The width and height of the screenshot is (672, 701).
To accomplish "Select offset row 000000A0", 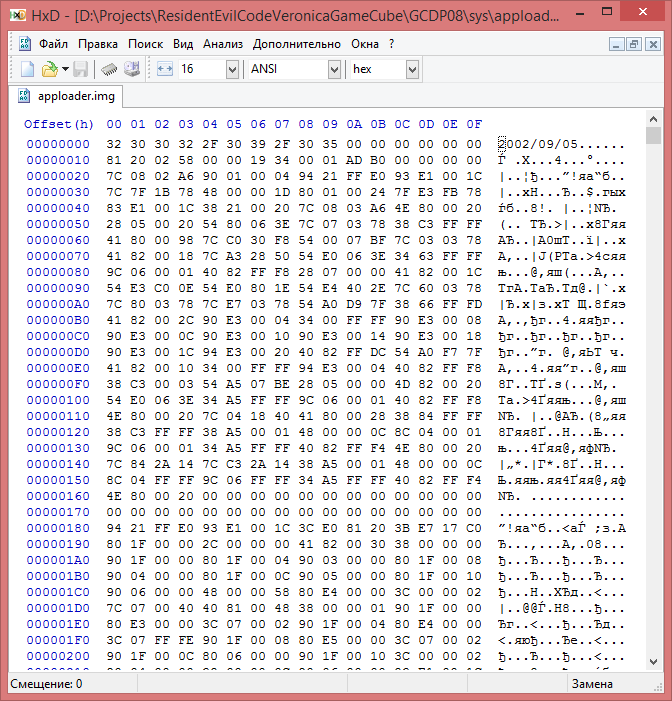I will (x=58, y=304).
